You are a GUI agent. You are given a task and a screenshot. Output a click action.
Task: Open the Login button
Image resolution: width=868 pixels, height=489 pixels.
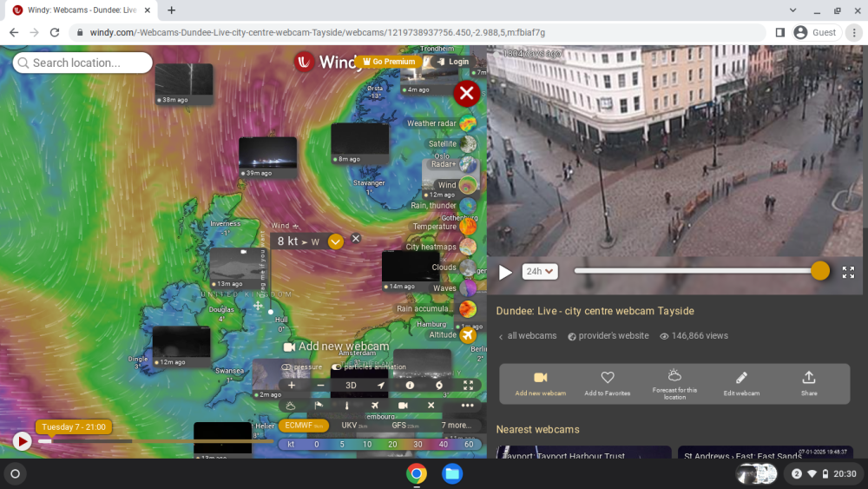point(453,62)
